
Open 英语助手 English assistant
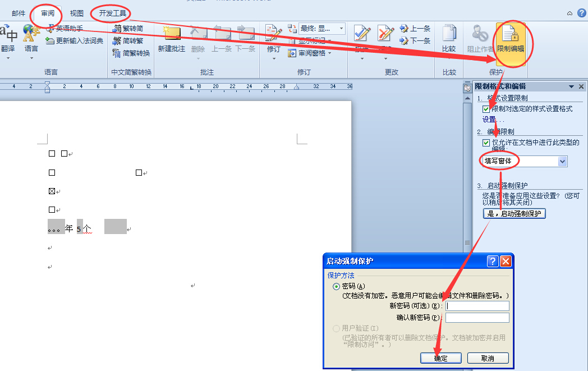click(x=65, y=29)
